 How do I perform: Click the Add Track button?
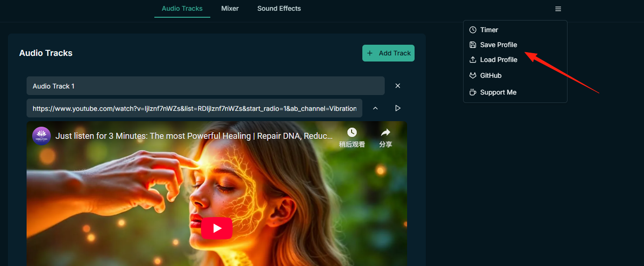pos(388,53)
